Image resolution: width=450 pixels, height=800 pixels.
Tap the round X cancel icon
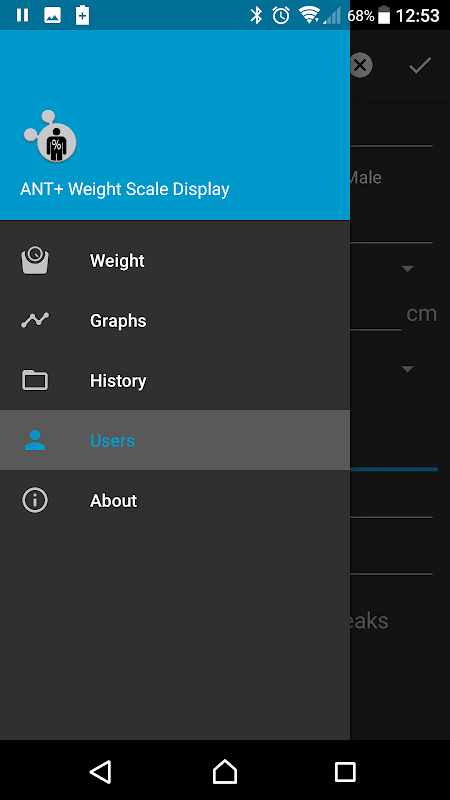[361, 65]
